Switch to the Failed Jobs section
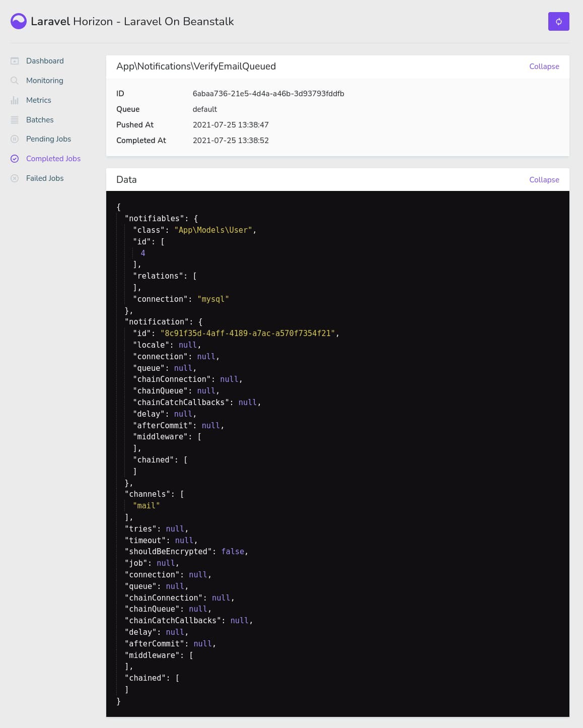 [x=45, y=178]
